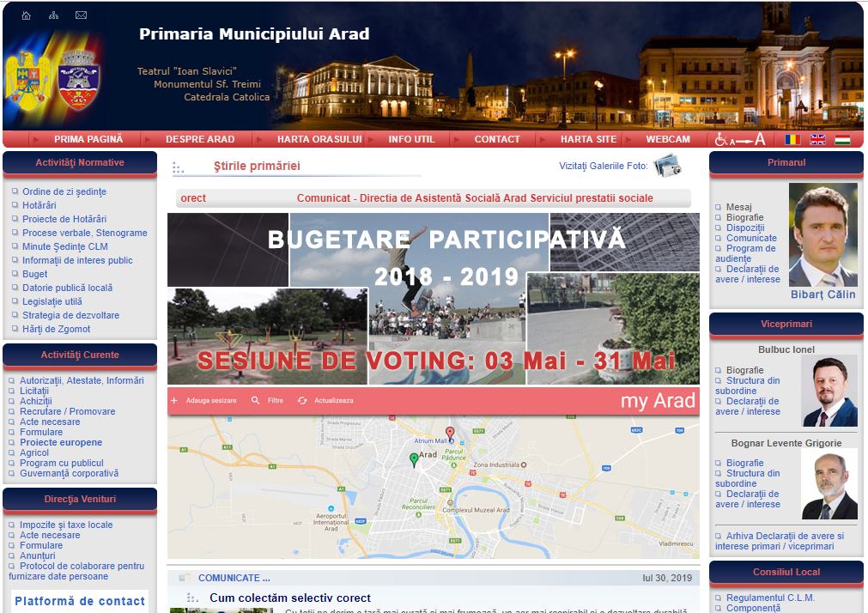Viewport: 868px width, 613px height.
Task: Click the Proiecte europene link
Action: tap(60, 442)
